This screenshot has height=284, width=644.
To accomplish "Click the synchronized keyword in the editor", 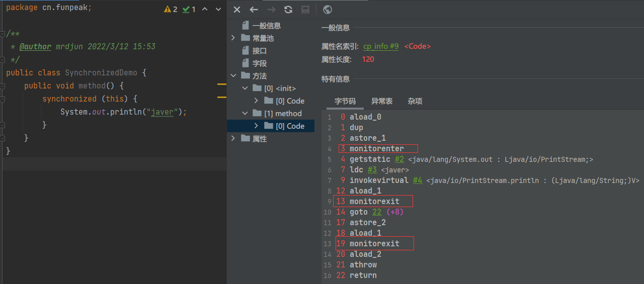I will pyautogui.click(x=69, y=99).
